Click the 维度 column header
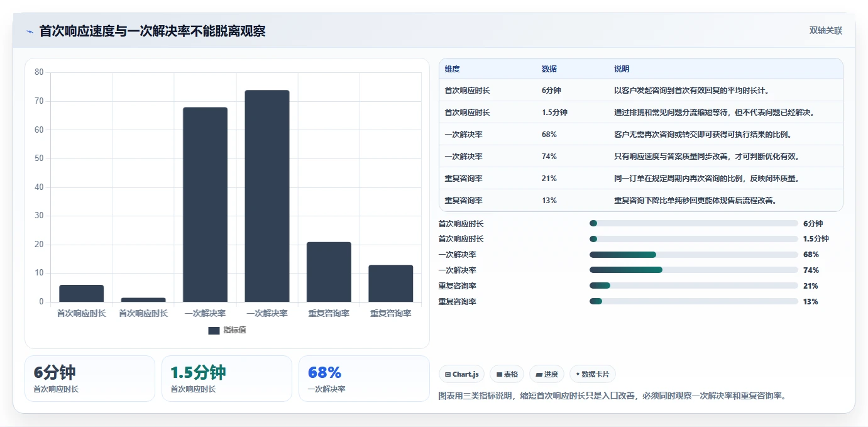Image resolution: width=868 pixels, height=427 pixels. (x=452, y=69)
